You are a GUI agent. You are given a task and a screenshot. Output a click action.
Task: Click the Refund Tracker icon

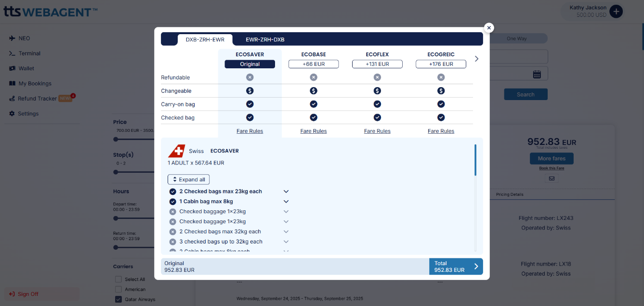pyautogui.click(x=12, y=99)
